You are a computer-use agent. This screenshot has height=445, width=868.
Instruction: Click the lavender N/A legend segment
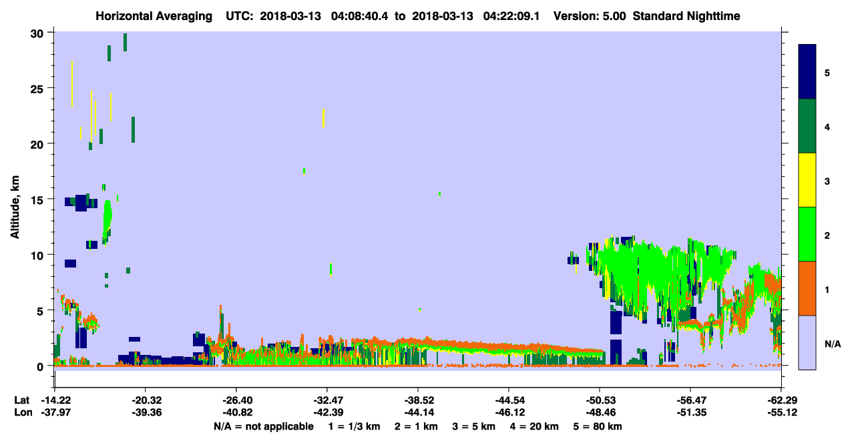tap(807, 342)
